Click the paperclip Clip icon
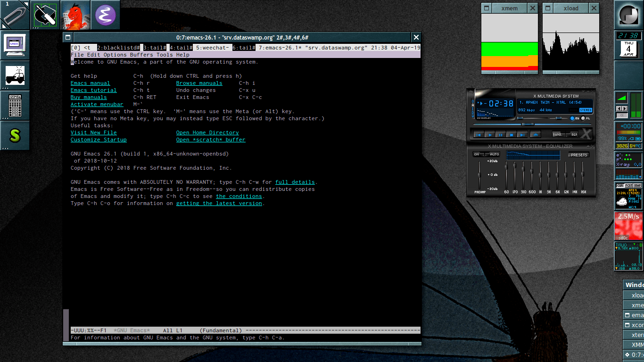This screenshot has width=644, height=362. point(15,15)
